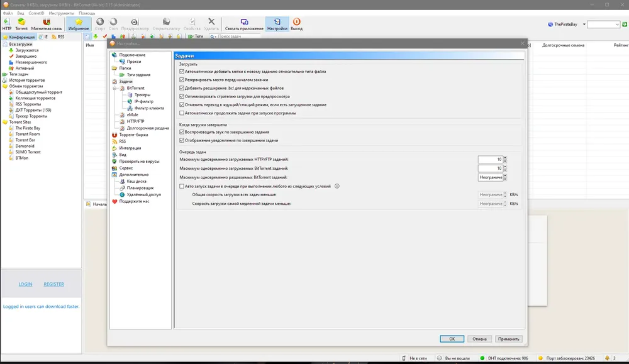Image resolution: width=629 pixels, height=364 pixels.
Task: Click the max BitTorrent download tasks field
Action: [x=490, y=168]
